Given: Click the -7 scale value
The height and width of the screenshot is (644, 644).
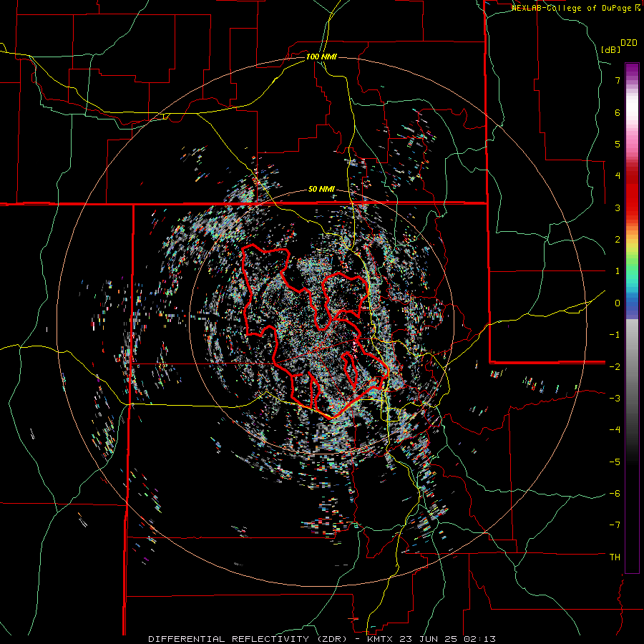Looking at the screenshot, I should point(615,525).
